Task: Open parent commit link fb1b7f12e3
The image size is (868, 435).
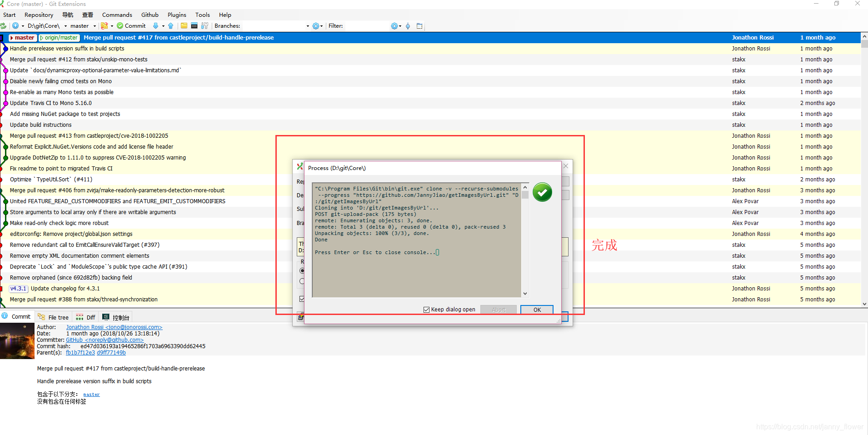Action: click(80, 353)
